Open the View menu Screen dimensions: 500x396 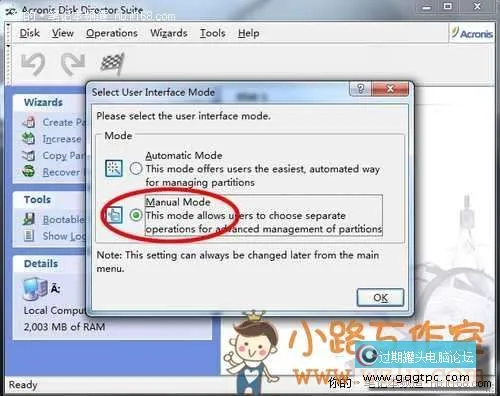[x=63, y=33]
